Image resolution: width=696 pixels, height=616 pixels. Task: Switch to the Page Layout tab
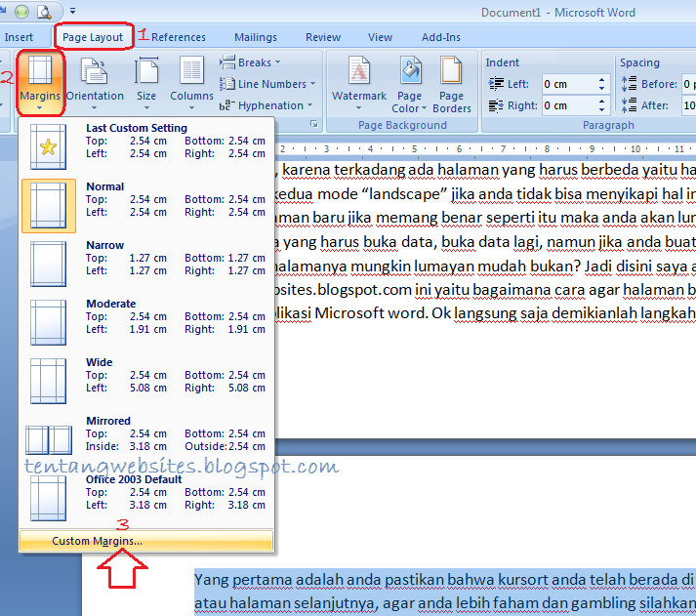click(x=93, y=37)
